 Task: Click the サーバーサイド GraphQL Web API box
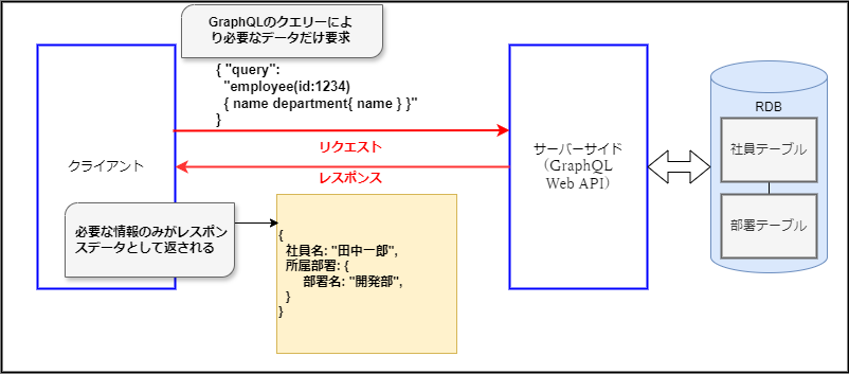(578, 166)
